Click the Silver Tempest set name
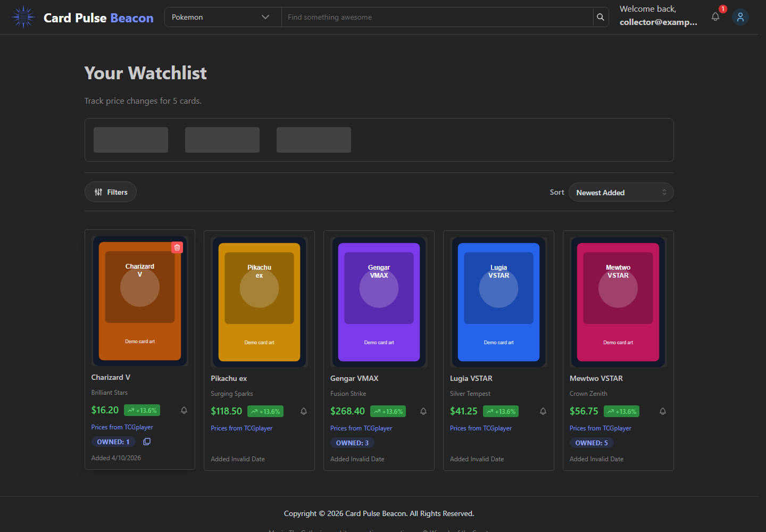 coord(470,394)
